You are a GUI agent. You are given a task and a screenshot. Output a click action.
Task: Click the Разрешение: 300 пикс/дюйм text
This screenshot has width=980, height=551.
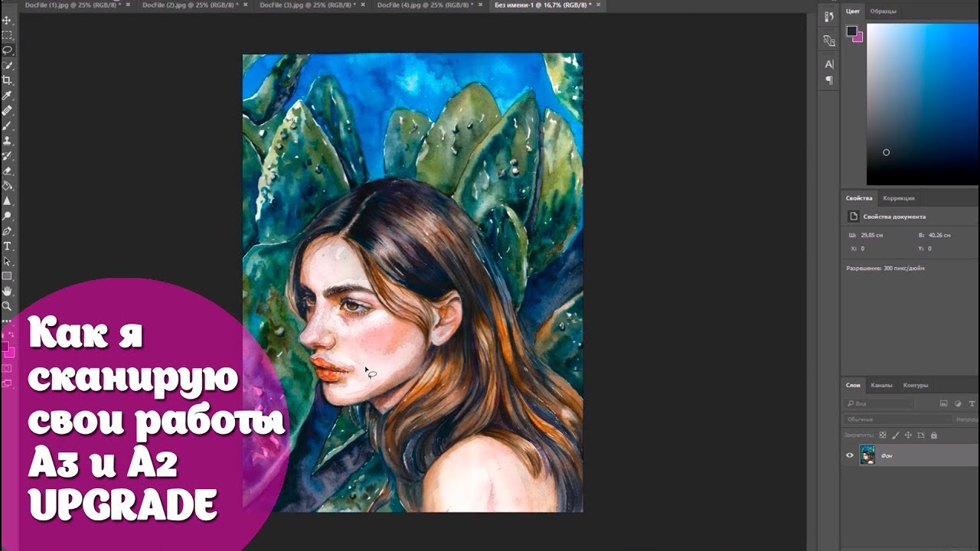coord(885,269)
